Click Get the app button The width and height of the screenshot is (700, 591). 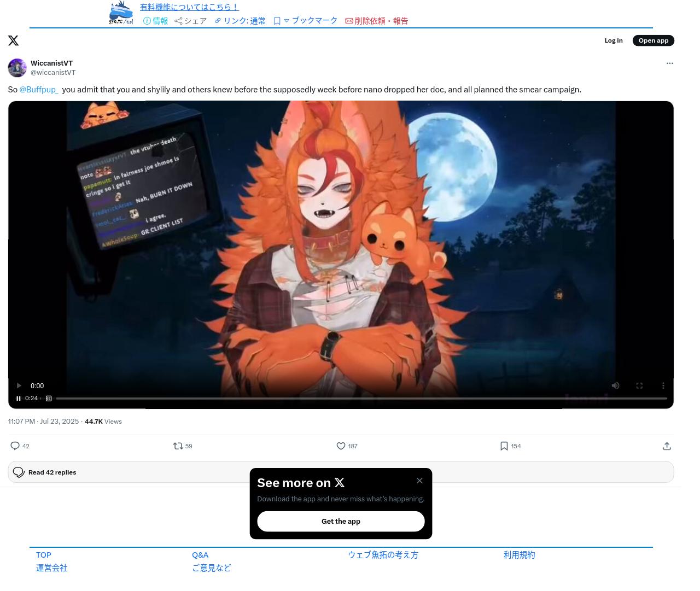point(341,521)
